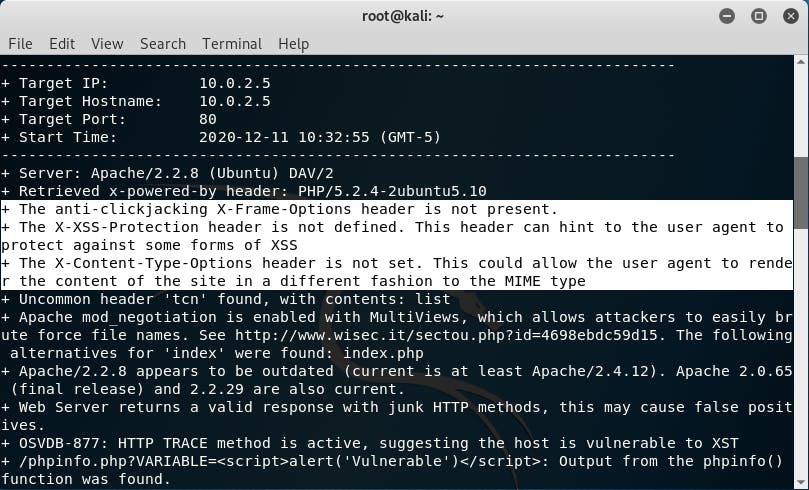The image size is (809, 490).
Task: Open the Search menu
Action: click(163, 44)
